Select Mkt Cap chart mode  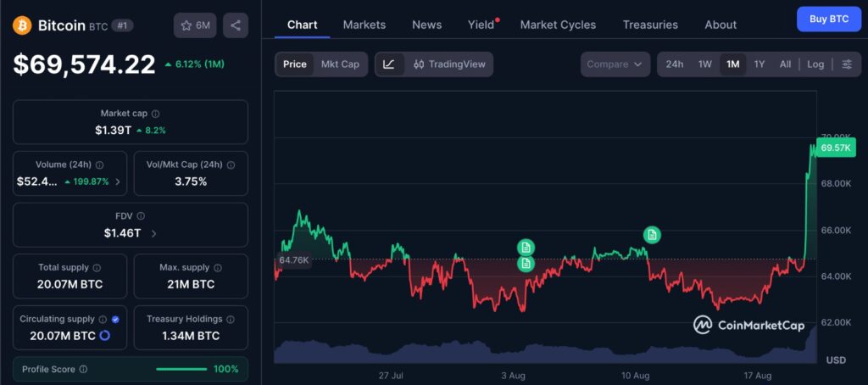[x=340, y=64]
